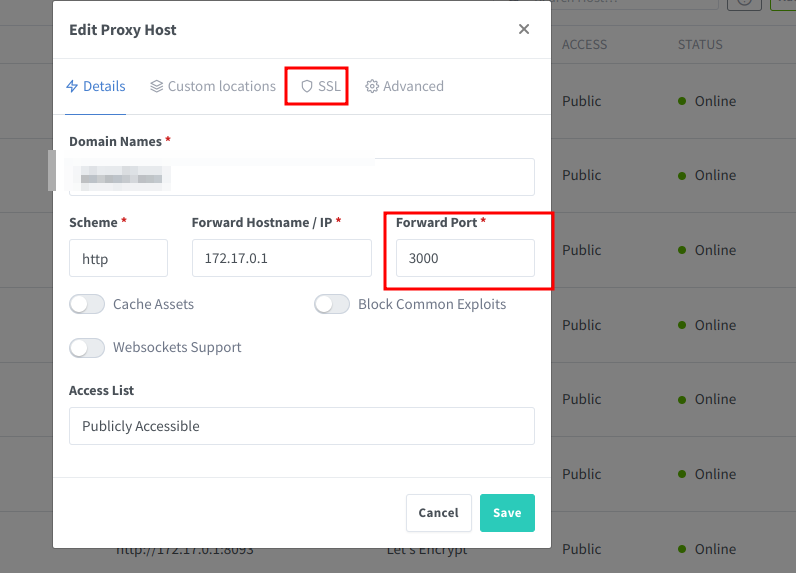Click the help circle icon behind dialog

(x=743, y=2)
